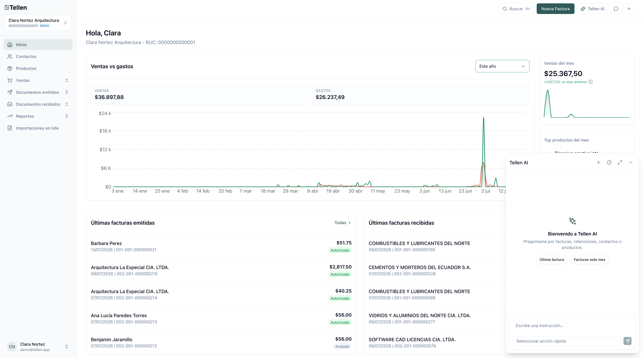Open user menu chevron for Clara Nortez
This screenshot has height=358, width=644.
(x=67, y=346)
